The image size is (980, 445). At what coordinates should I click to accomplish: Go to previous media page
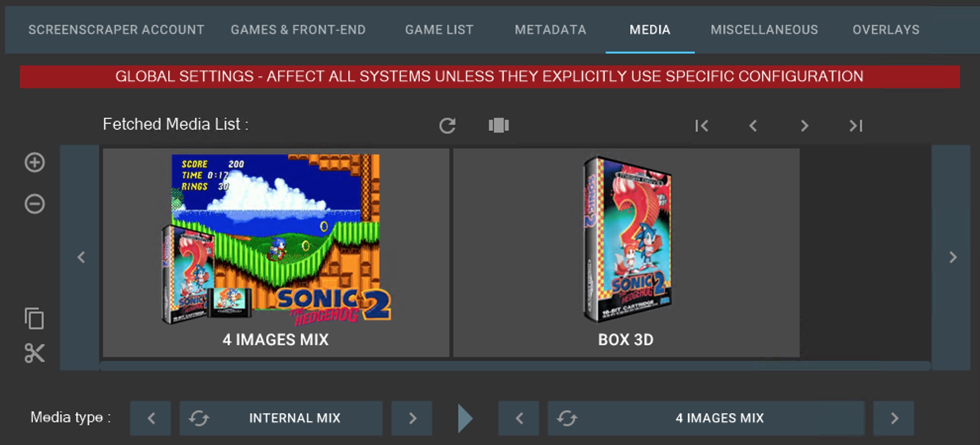point(753,126)
